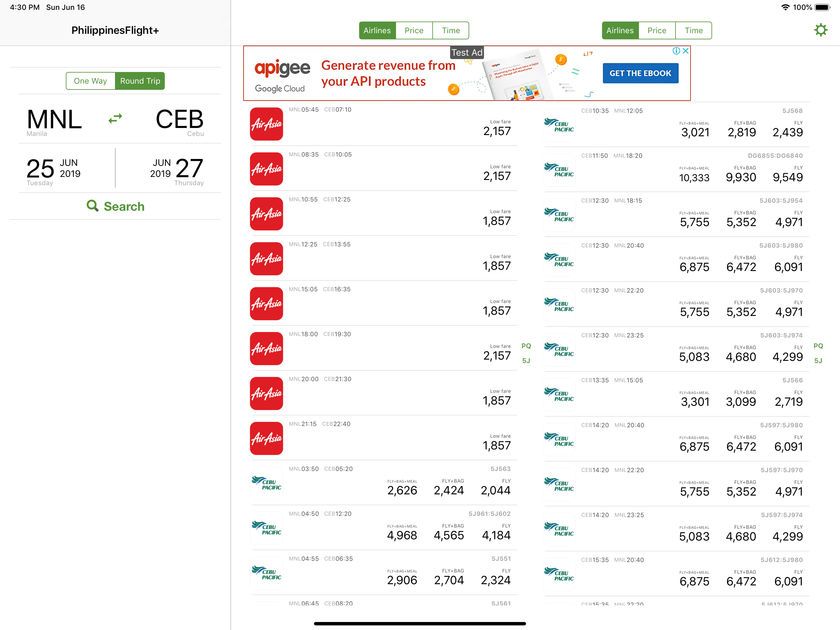The height and width of the screenshot is (630, 840).
Task: Choose departure date 25 Jun 2019
Action: (x=54, y=171)
